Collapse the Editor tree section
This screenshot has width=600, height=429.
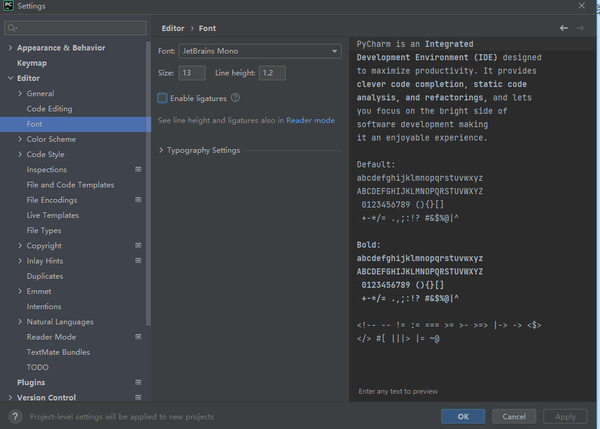click(10, 78)
